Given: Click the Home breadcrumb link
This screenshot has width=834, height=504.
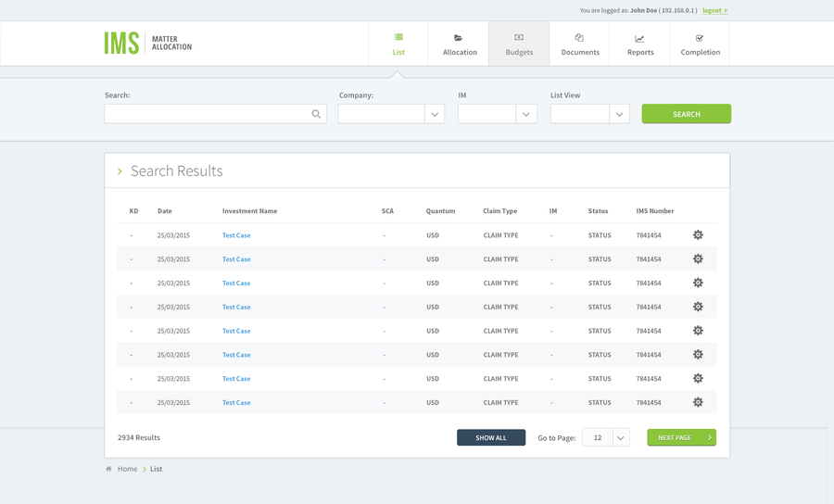Looking at the screenshot, I should click(127, 469).
